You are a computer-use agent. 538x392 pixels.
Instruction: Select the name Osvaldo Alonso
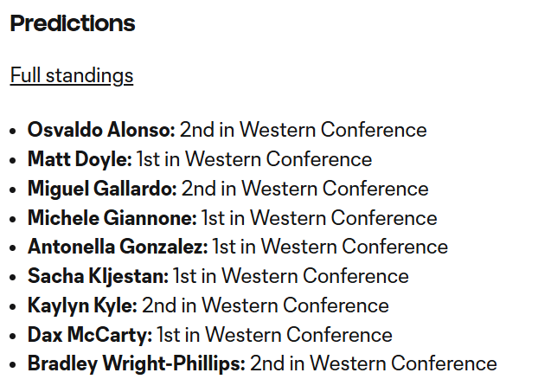coord(101,131)
